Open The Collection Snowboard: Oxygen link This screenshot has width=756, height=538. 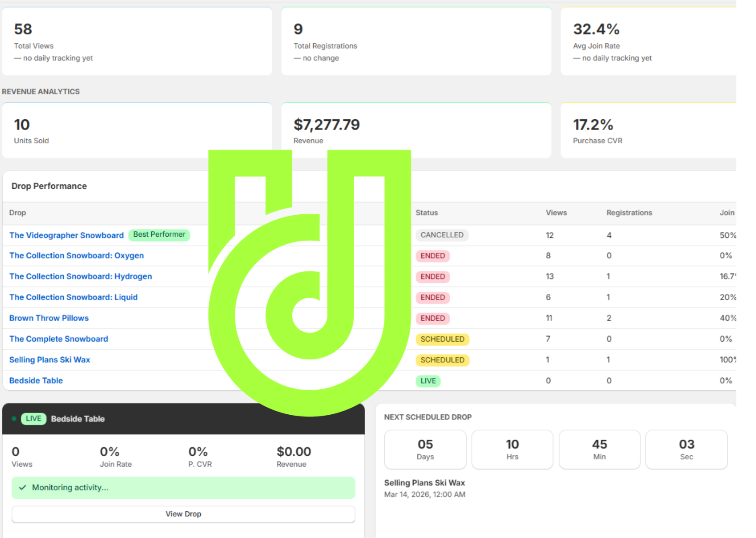(x=77, y=255)
